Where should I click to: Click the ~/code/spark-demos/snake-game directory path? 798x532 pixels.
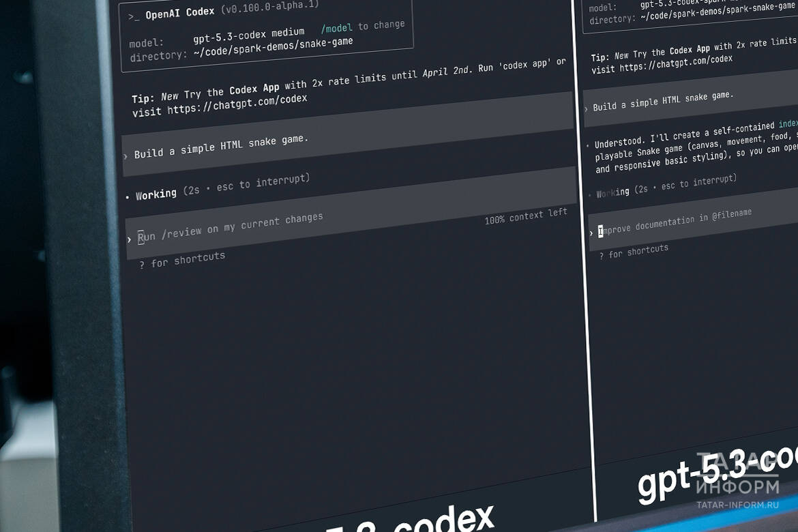[x=273, y=47]
